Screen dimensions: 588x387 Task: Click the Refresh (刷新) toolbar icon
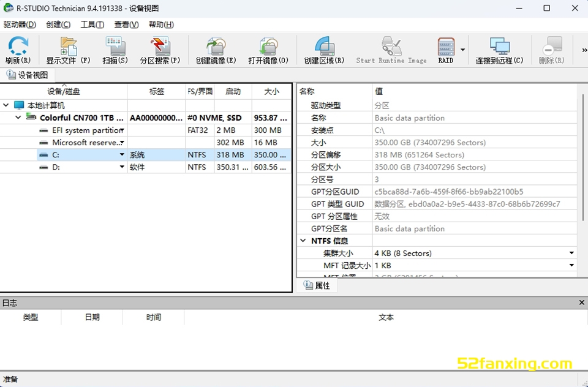pyautogui.click(x=18, y=50)
